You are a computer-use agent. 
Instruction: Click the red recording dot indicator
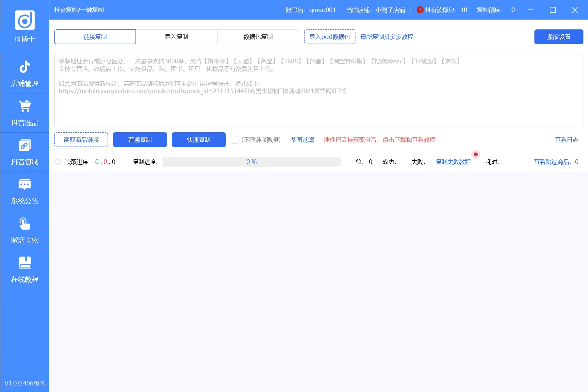[x=476, y=154]
